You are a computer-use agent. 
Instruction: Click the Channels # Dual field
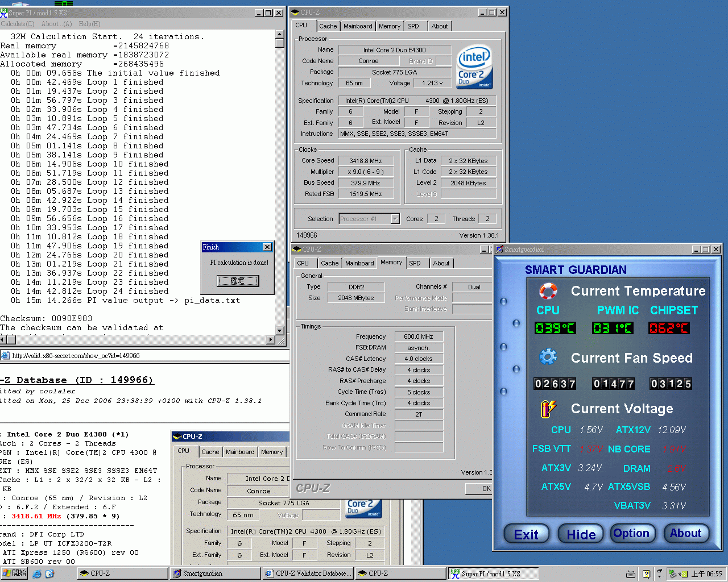[x=473, y=287]
